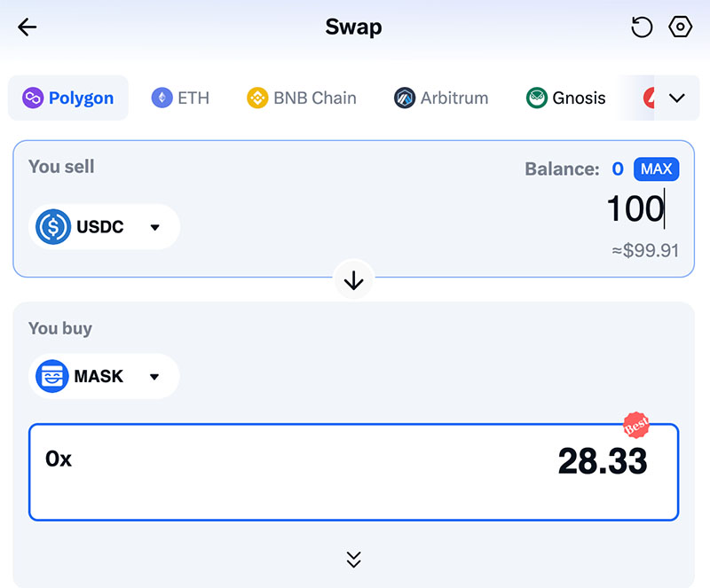Switch to the Arbitrum network tab
Screen dimensions: 710x588
(x=441, y=98)
